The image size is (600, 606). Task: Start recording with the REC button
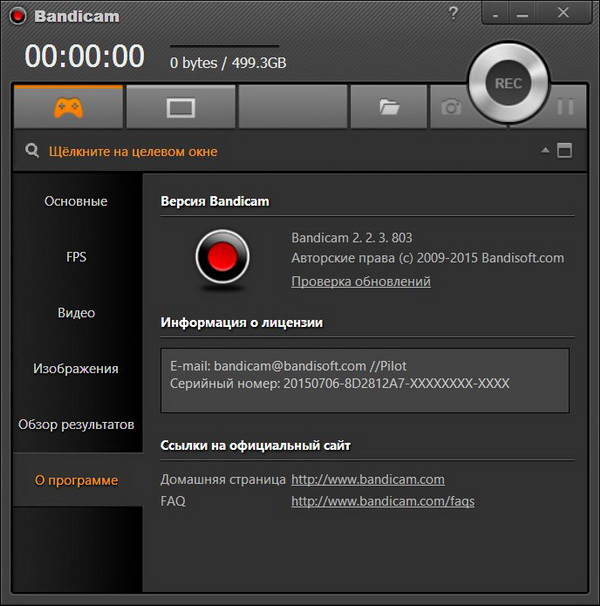click(508, 84)
